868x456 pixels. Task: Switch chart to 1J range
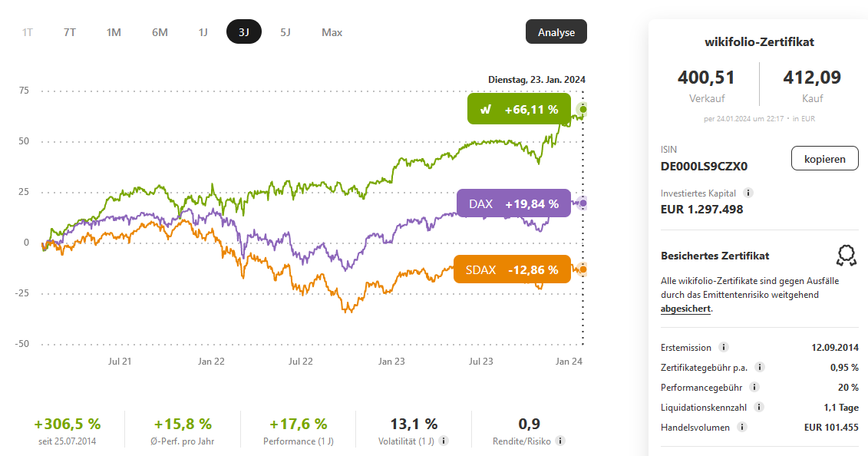pos(203,32)
